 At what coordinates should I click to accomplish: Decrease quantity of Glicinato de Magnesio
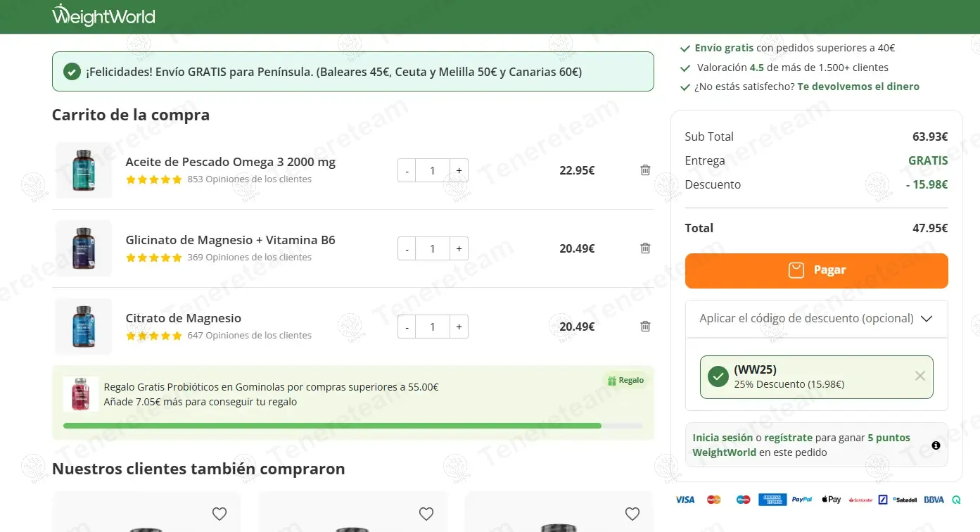tap(407, 248)
